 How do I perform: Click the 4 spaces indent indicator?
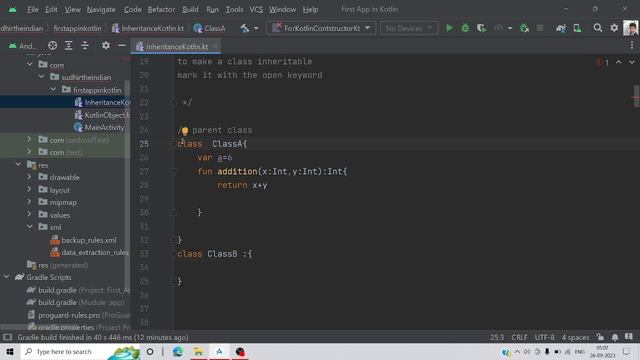(x=575, y=337)
